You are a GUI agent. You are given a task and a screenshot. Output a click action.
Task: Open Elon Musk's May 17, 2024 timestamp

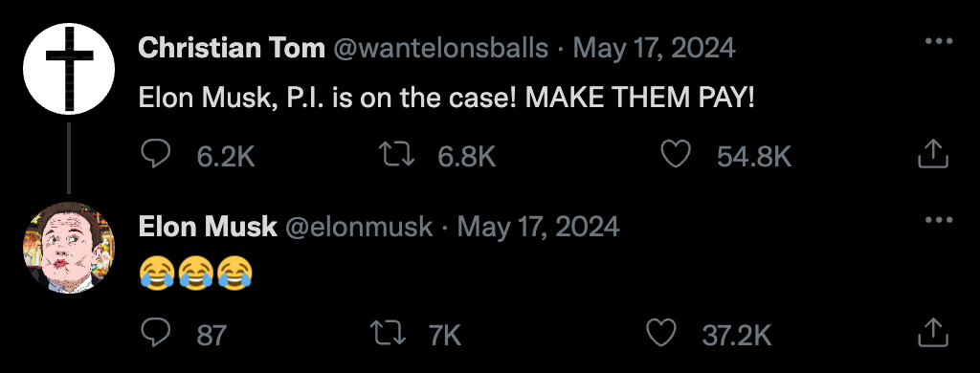click(x=538, y=226)
